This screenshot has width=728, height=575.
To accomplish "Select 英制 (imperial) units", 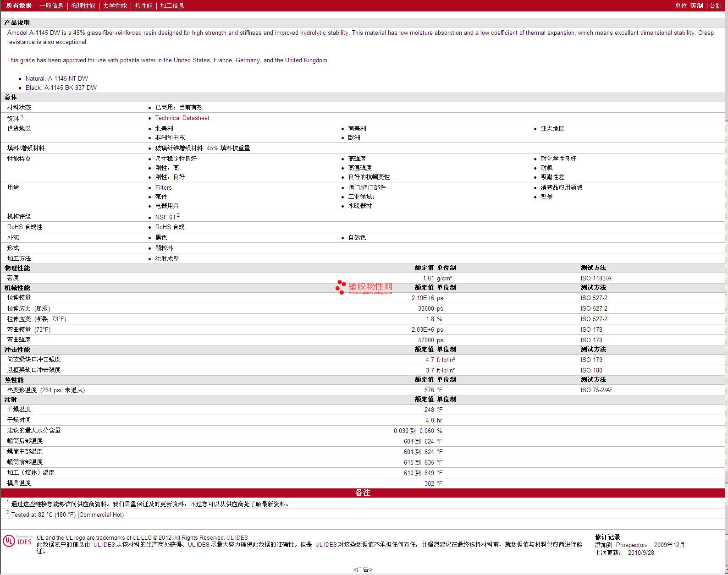I will (696, 5).
